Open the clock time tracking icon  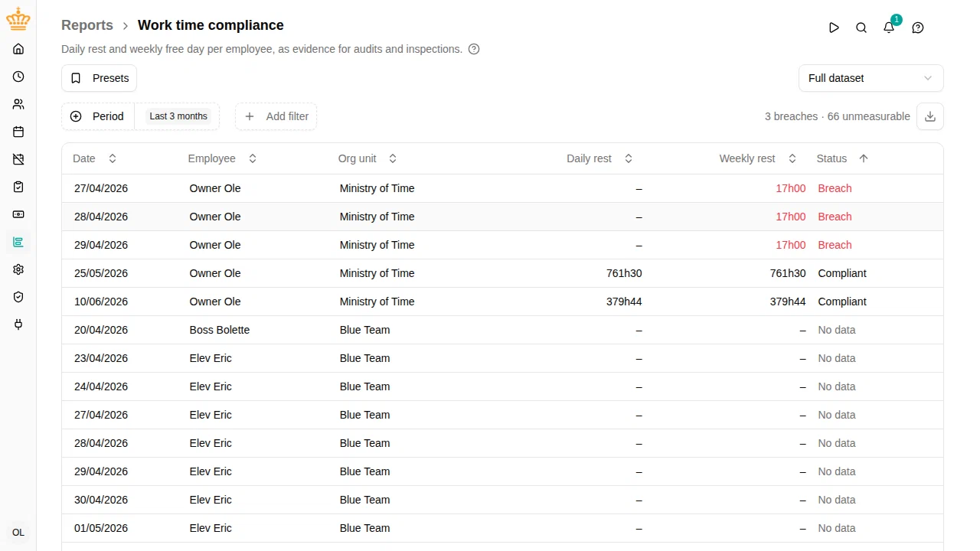(x=18, y=77)
